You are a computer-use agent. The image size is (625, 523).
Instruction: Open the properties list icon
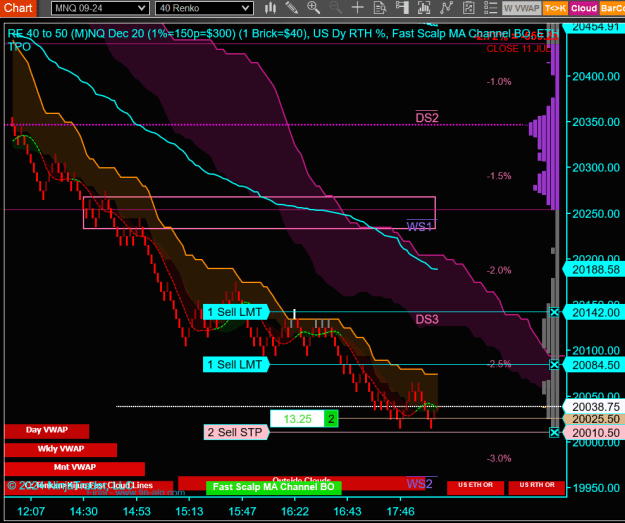(491, 8)
